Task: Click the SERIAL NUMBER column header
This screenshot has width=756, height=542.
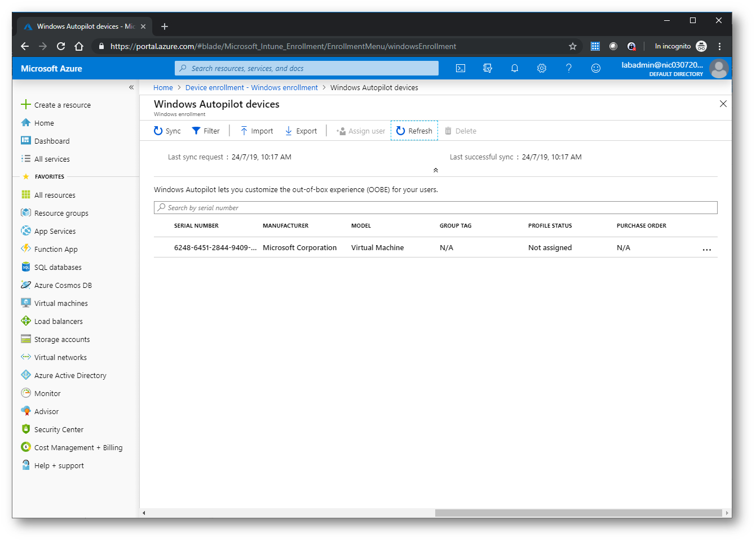Action: 196,225
